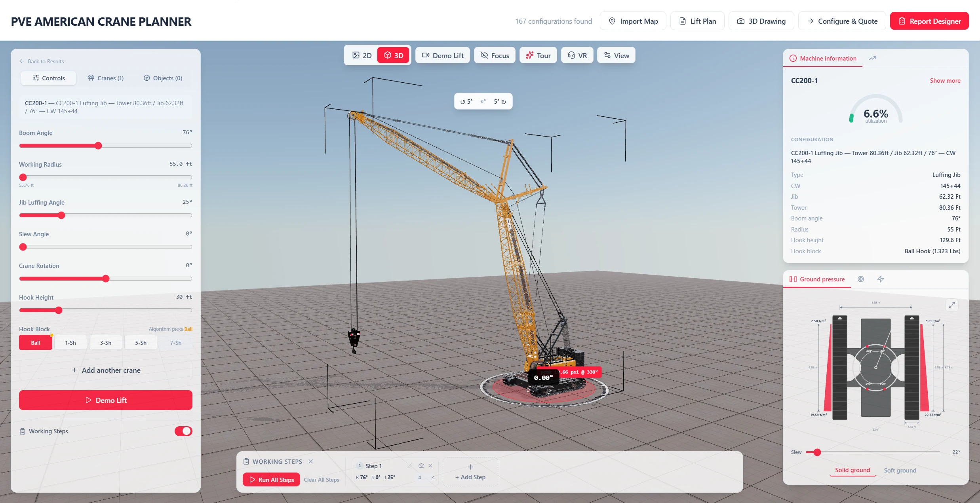The height and width of the screenshot is (503, 980).
Task: Click Show more for CC200-1
Action: coord(945,81)
